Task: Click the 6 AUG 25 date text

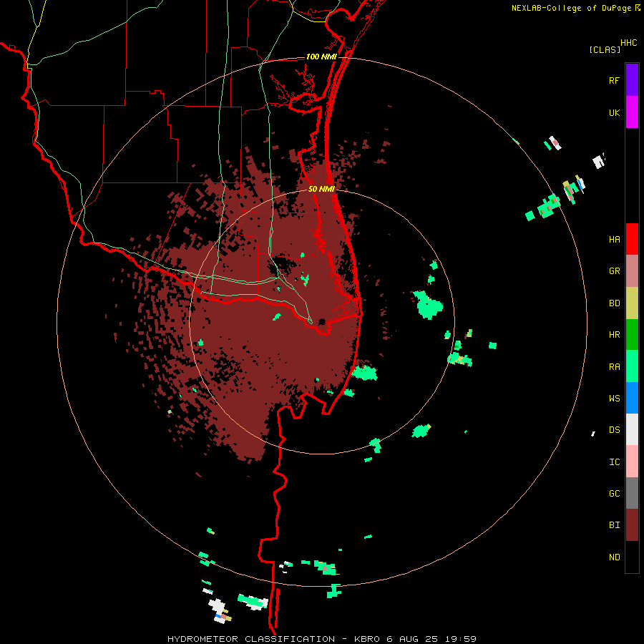Action: click(412, 639)
